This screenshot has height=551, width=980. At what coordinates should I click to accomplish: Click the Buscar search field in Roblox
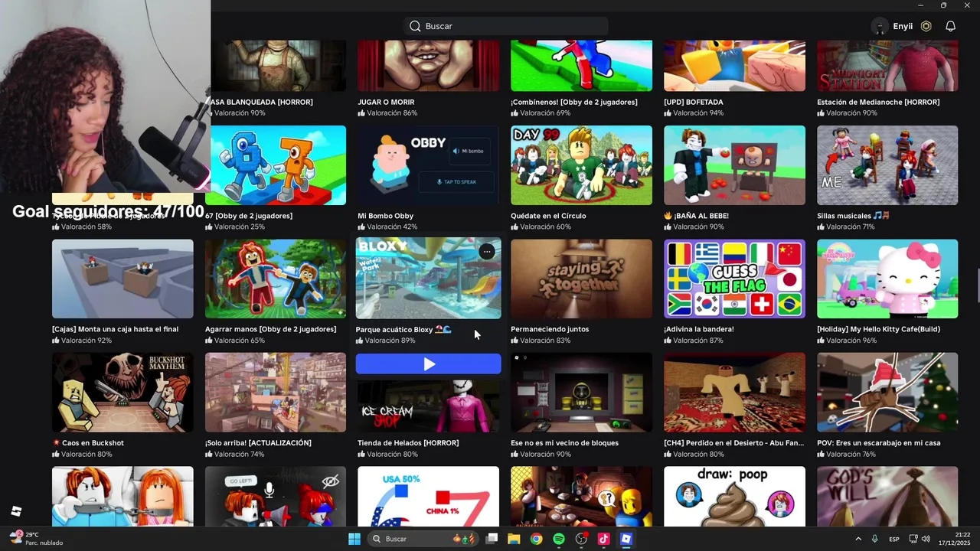(x=506, y=26)
